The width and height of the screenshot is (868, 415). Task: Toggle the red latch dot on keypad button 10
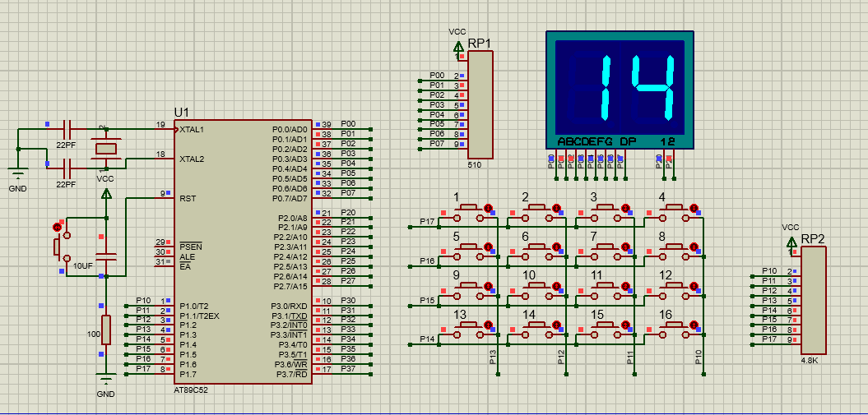(557, 286)
